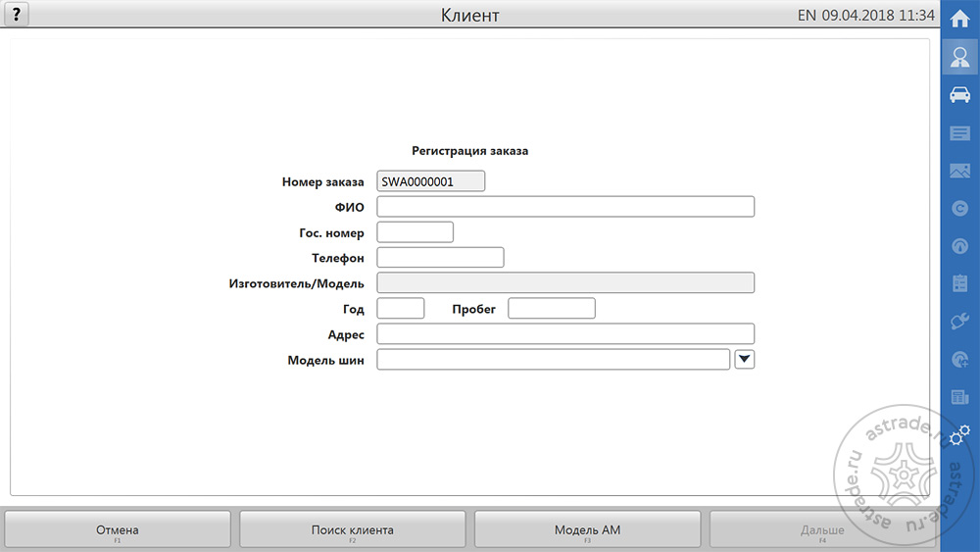
Task: Click the Пробег input field
Action: tap(552, 308)
